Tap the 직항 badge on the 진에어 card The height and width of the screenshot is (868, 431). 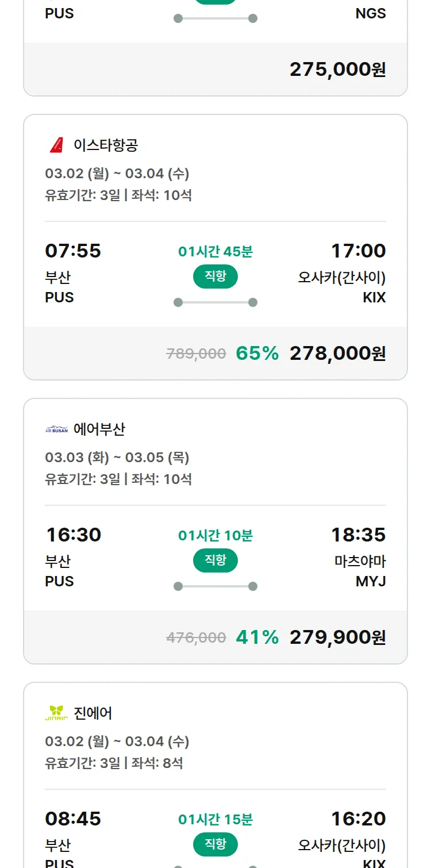click(x=215, y=844)
